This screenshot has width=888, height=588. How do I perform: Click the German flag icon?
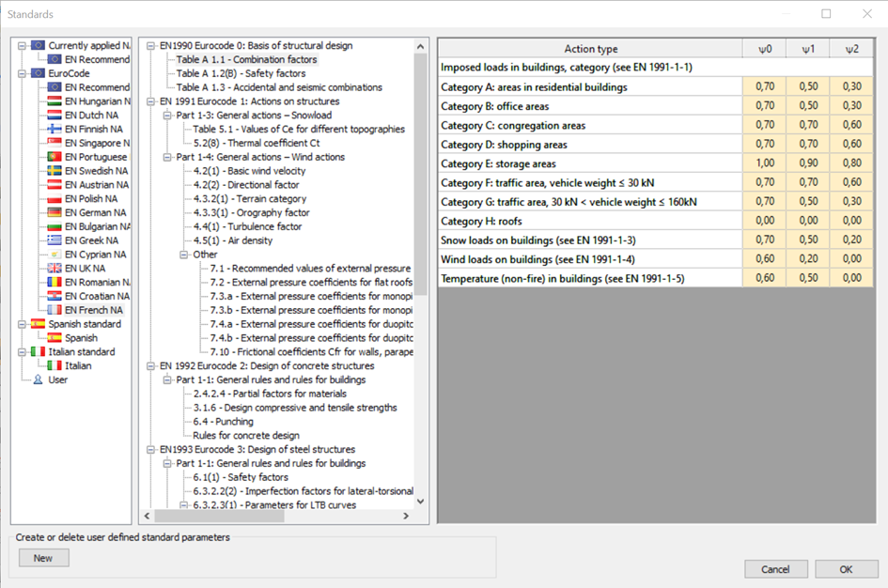pos(55,213)
